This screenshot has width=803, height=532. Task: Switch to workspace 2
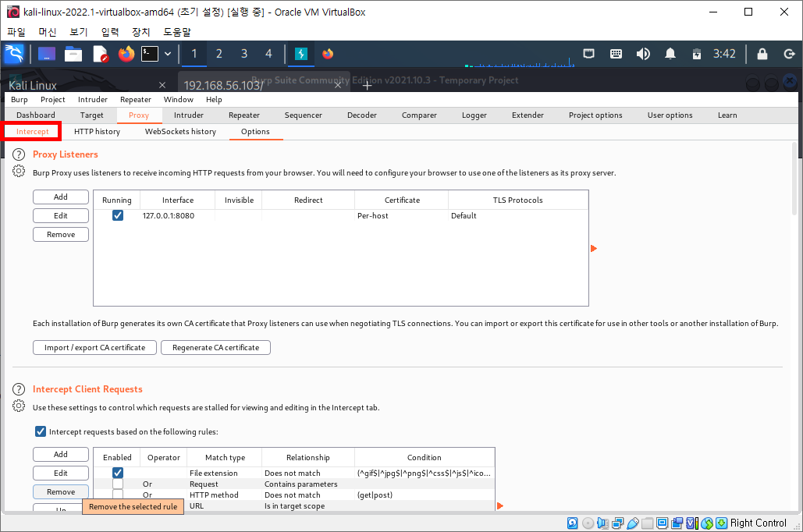pos(219,54)
